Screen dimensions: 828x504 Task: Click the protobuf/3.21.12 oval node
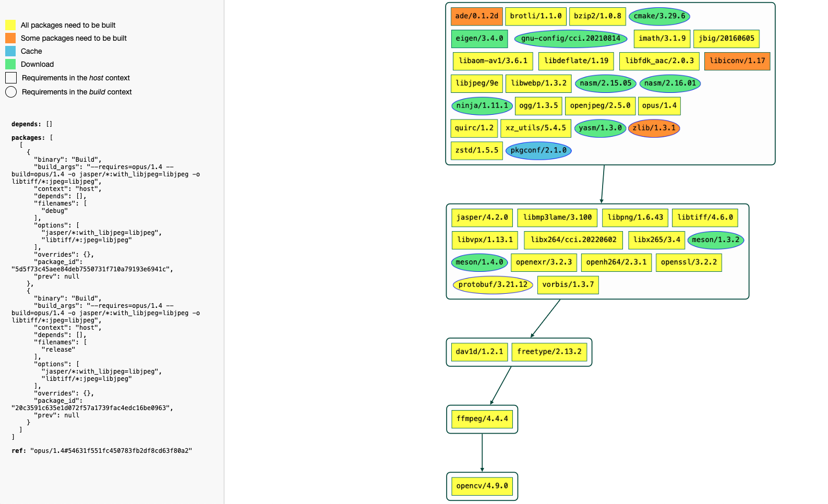(x=493, y=285)
